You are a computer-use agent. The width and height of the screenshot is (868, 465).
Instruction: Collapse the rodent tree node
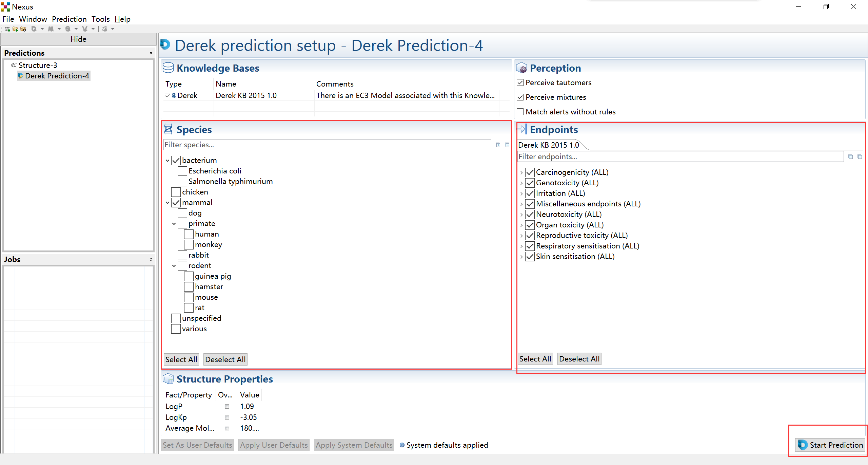pos(174,266)
